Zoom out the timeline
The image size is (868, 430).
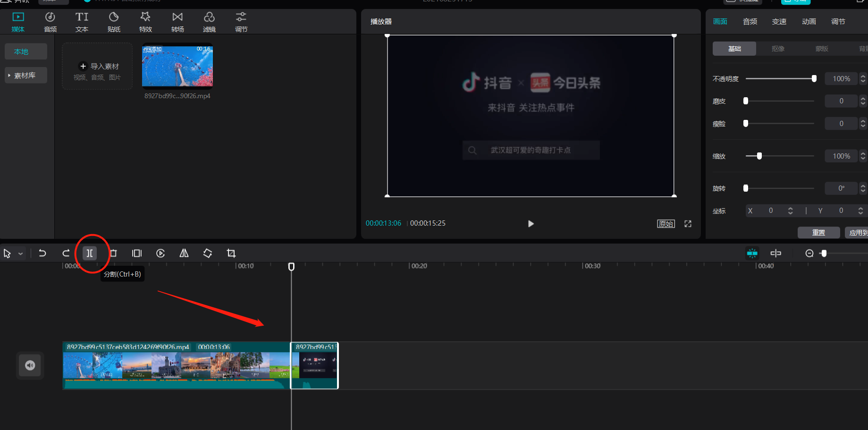pyautogui.click(x=809, y=253)
